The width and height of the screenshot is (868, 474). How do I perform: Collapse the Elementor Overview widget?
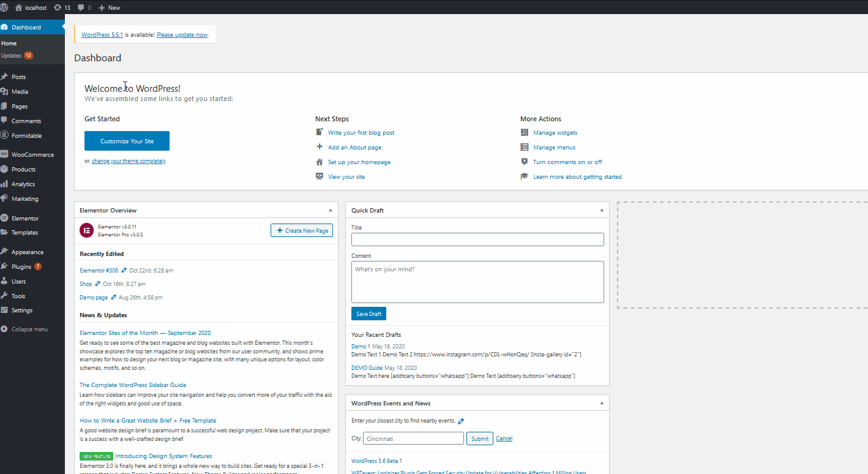click(330, 210)
